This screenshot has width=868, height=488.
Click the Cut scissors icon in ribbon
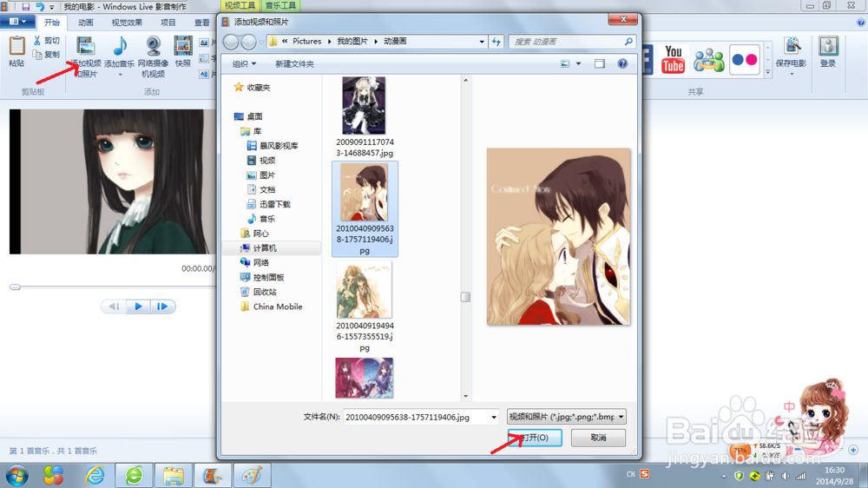click(x=37, y=41)
